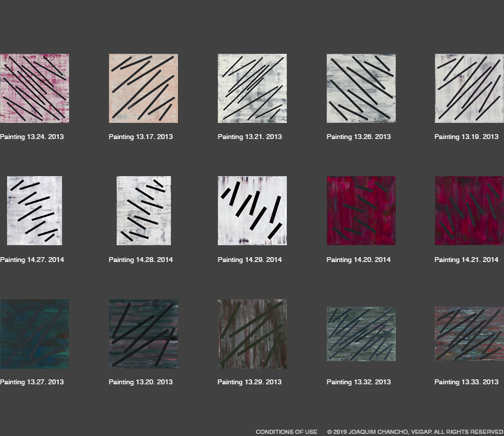The height and width of the screenshot is (436, 504).
Task: Click the caption 'Painting 13.19. 2013'
Action: click(x=466, y=137)
